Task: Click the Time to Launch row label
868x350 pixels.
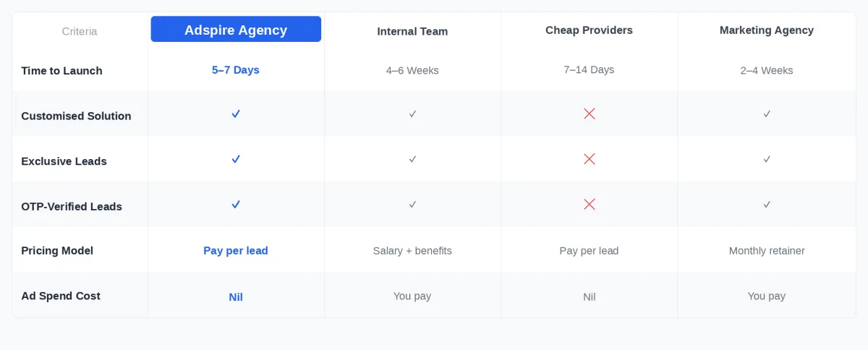Action: pyautogui.click(x=61, y=71)
